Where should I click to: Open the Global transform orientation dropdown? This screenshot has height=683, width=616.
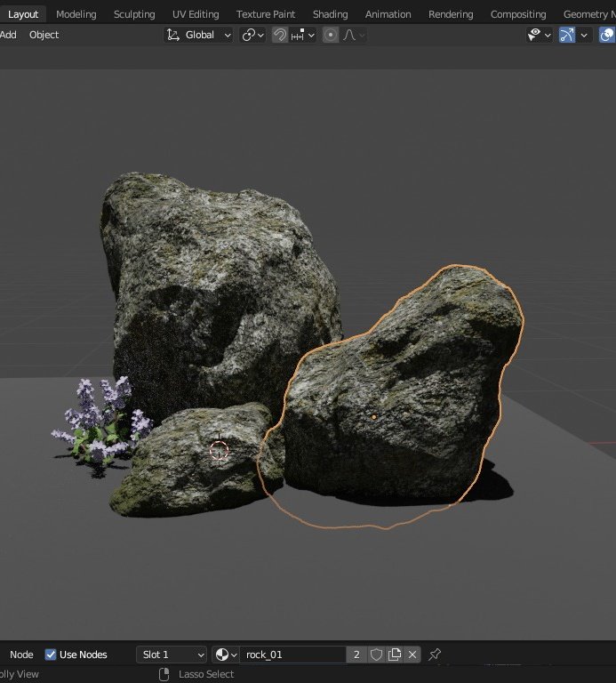click(198, 35)
